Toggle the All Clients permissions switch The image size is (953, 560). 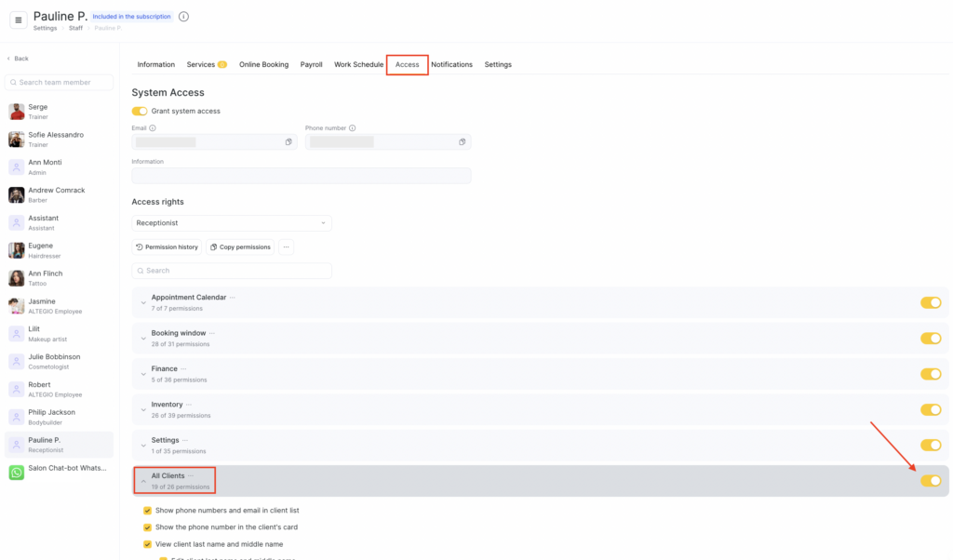(930, 481)
